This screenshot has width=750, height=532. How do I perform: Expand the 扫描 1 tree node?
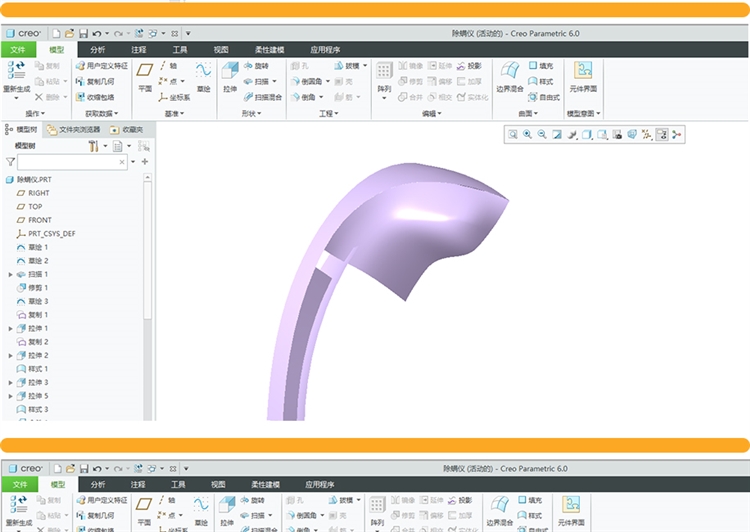(10, 275)
